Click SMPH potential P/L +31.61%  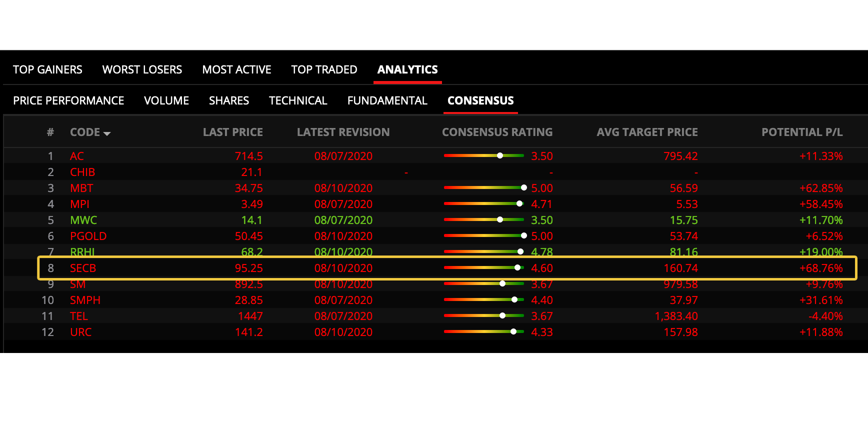pos(821,300)
